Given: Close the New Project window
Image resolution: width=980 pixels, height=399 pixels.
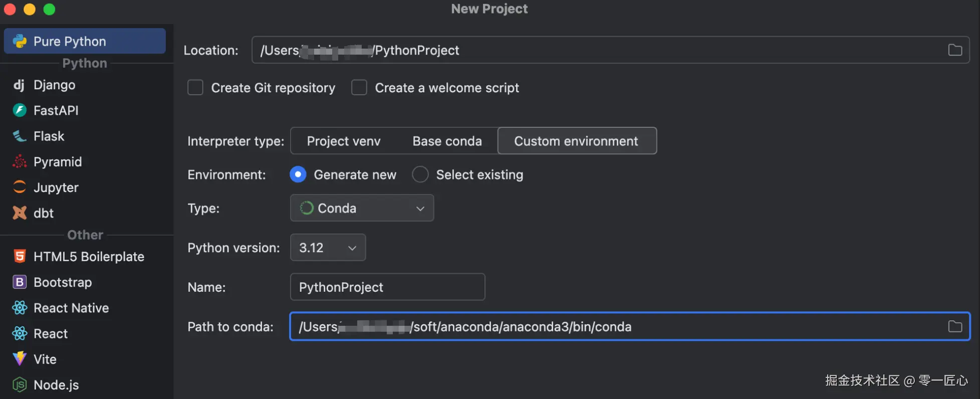Looking at the screenshot, I should pos(10,9).
